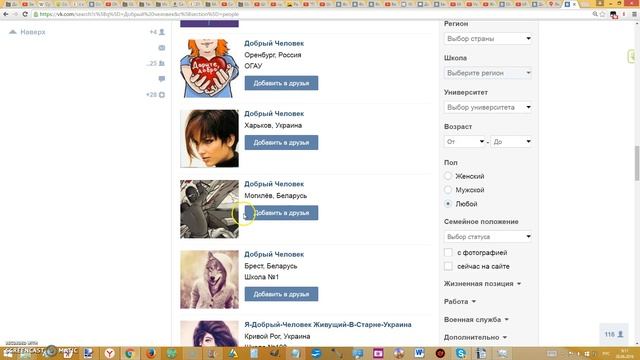Screen dimensions: 640x360
Task: Add the Оренбург user as friend
Action: click(281, 83)
